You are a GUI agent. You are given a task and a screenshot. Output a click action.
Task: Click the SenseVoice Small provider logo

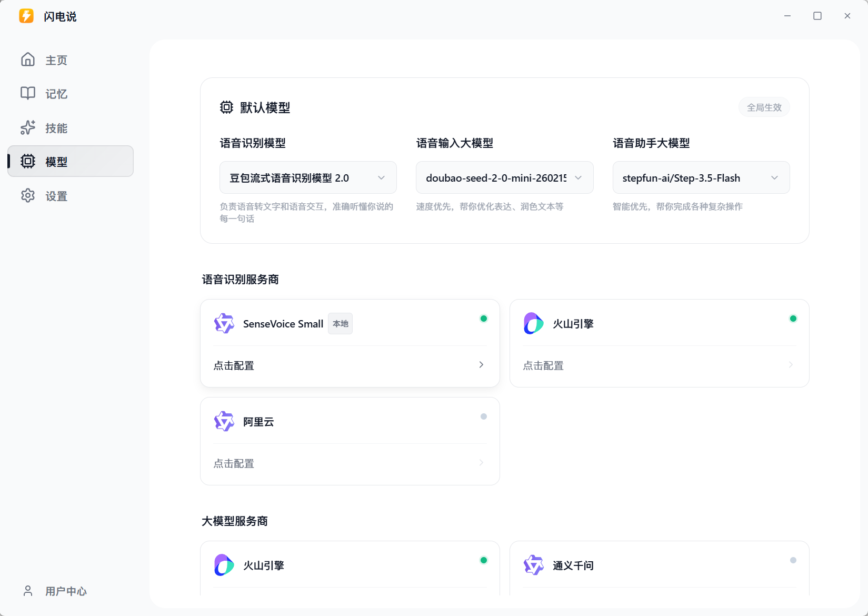click(x=224, y=323)
